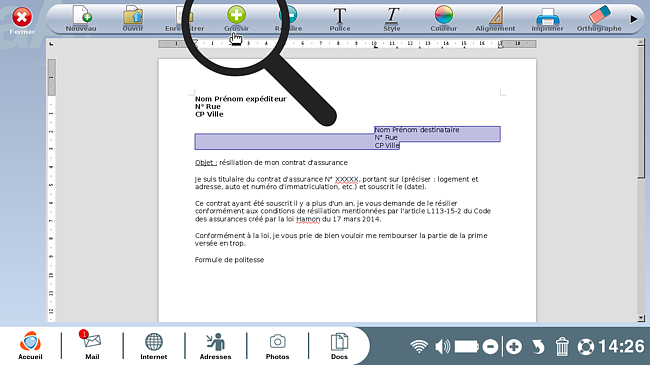
Task: Open the Adresses contacts app
Action: click(x=216, y=346)
